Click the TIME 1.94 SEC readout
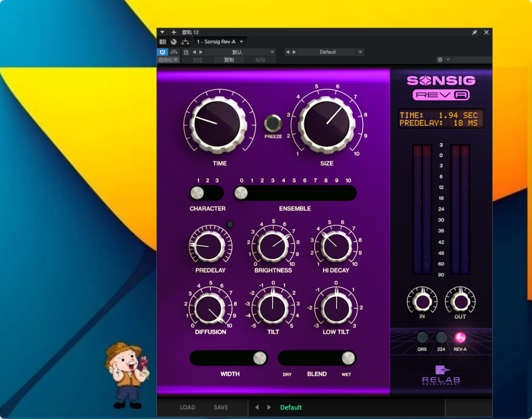Viewport: 532px width, 419px height. point(438,115)
